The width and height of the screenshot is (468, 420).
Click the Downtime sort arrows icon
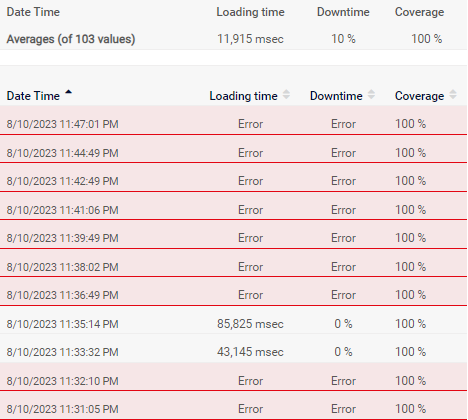(371, 94)
